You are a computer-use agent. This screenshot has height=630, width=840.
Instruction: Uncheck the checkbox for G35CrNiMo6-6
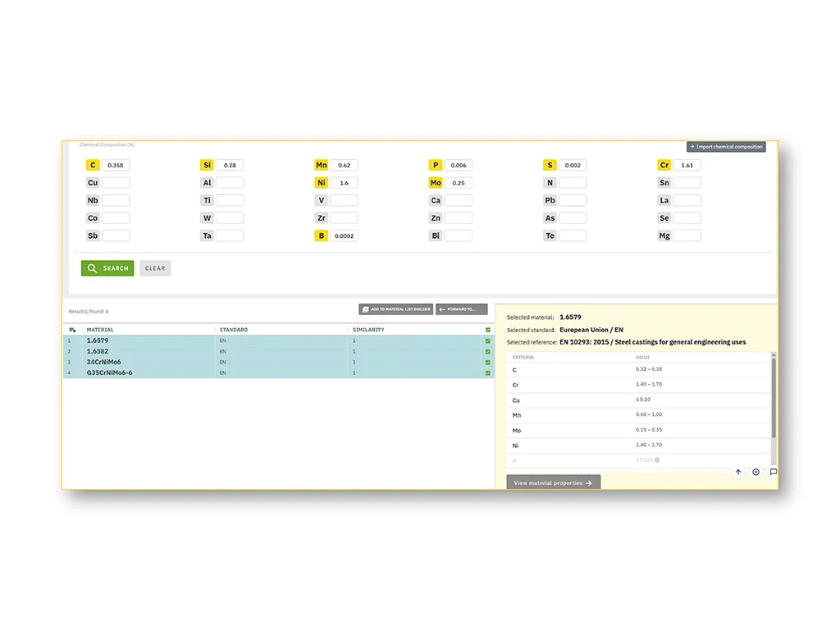click(x=488, y=372)
